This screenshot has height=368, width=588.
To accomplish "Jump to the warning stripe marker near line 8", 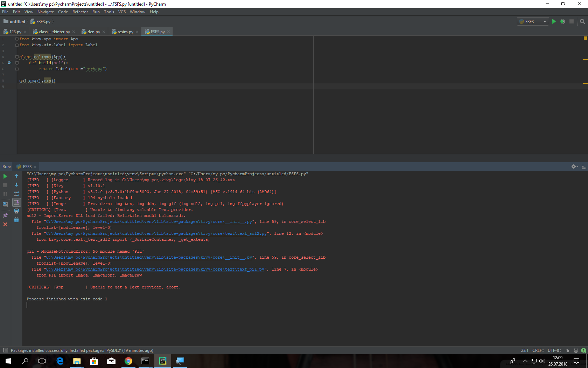I will (585, 83).
